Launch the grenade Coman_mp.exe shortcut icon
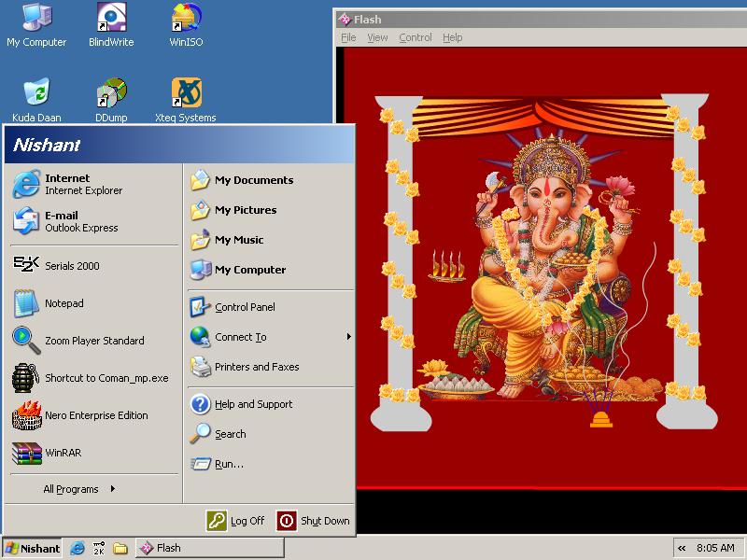The width and height of the screenshot is (747, 560). 26,378
